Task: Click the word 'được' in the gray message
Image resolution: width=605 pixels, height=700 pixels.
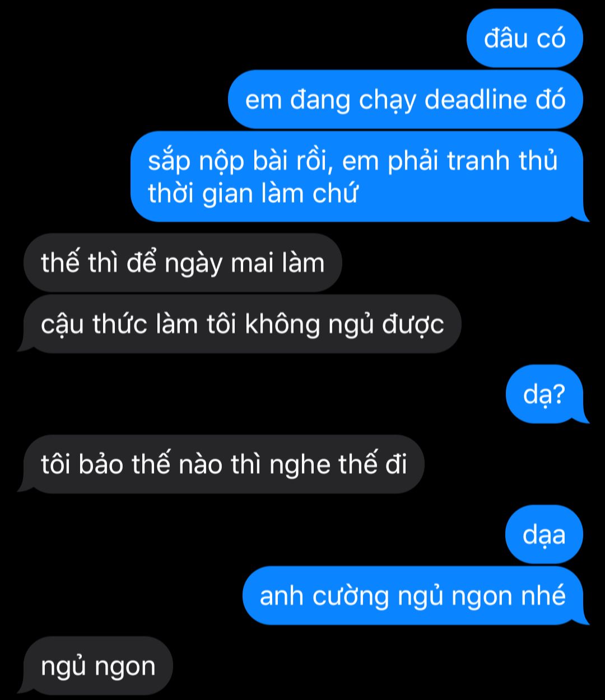Action: click(413, 325)
